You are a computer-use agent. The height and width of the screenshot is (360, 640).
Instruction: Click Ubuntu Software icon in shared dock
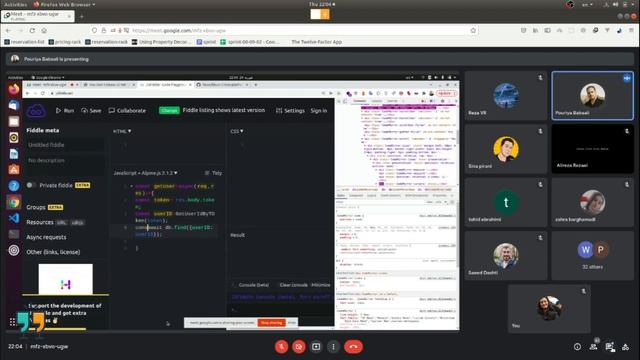click(x=14, y=169)
